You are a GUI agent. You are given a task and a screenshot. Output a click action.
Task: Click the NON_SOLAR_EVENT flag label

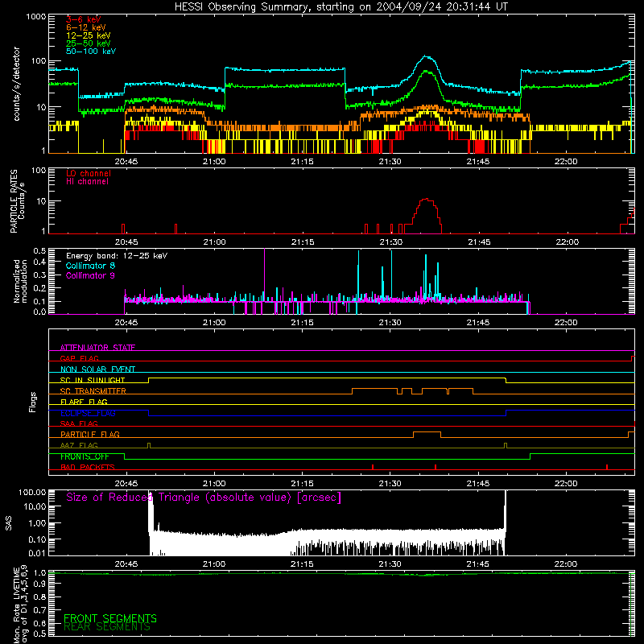pyautogui.click(x=97, y=369)
